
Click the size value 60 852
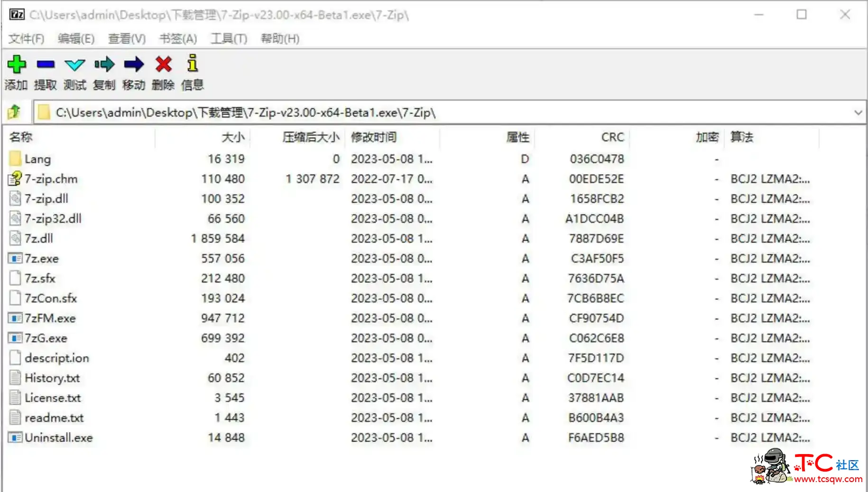coord(226,378)
